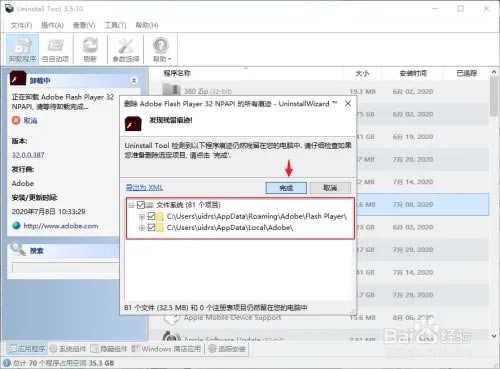This screenshot has width=500, height=369.
Task: Click the 刷新 refresh toolbar icon
Action: click(x=90, y=49)
